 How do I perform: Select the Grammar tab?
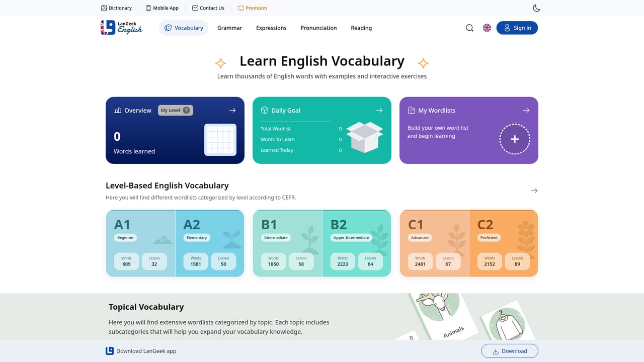229,28
